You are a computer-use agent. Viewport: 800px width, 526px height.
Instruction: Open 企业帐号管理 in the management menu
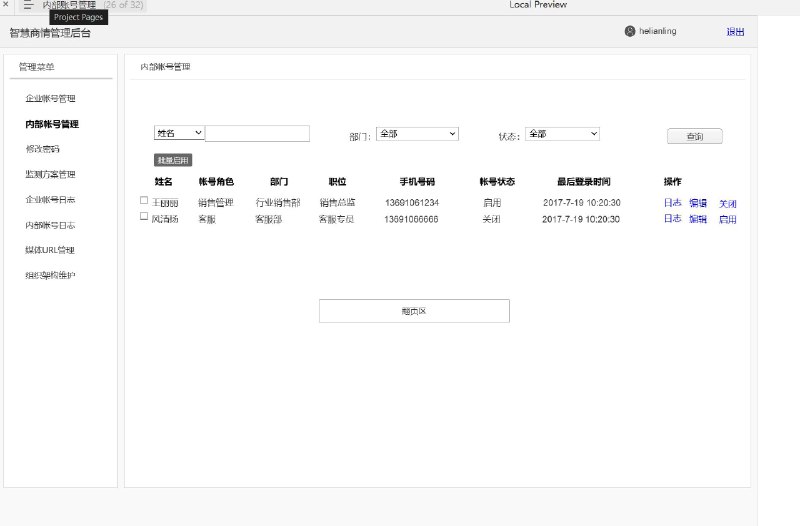click(51, 98)
